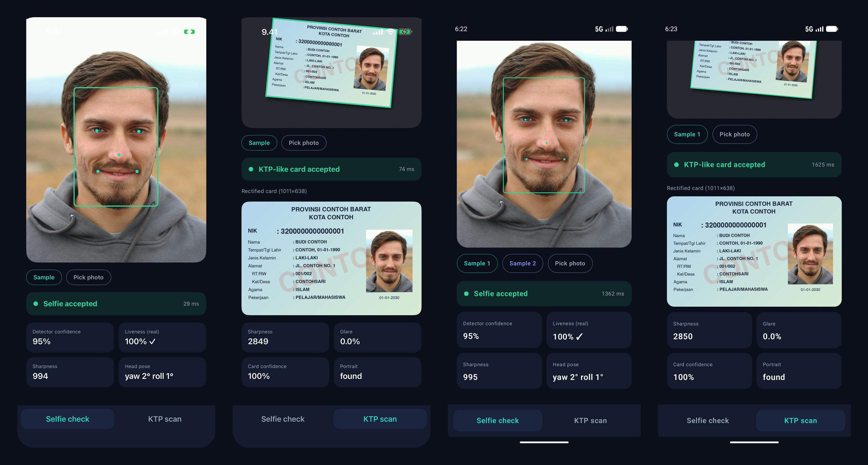
Task: Load the Sample 2 selfie
Action: [x=523, y=263]
